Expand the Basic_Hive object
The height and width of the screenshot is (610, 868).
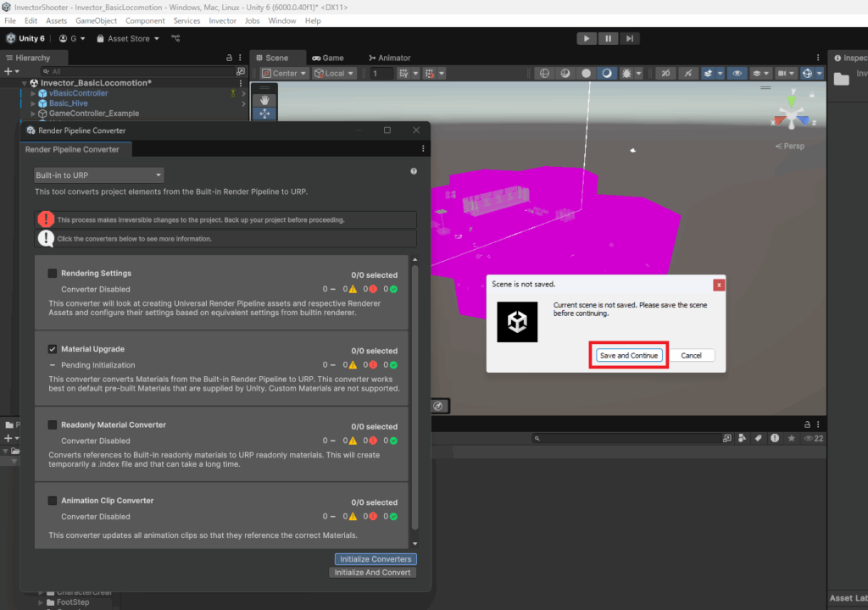(33, 103)
